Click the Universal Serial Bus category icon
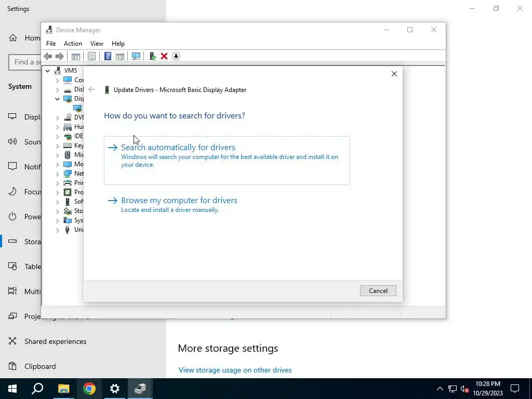Viewport: 532px width, 399px height. click(67, 230)
